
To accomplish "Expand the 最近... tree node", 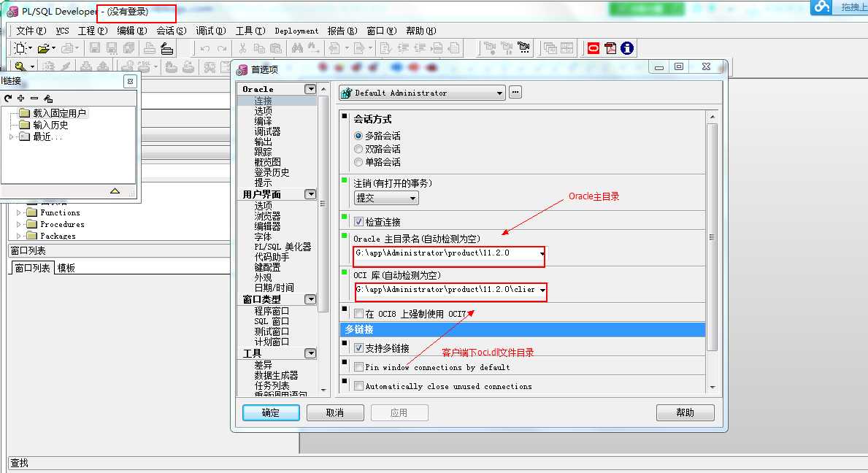I will pyautogui.click(x=11, y=136).
